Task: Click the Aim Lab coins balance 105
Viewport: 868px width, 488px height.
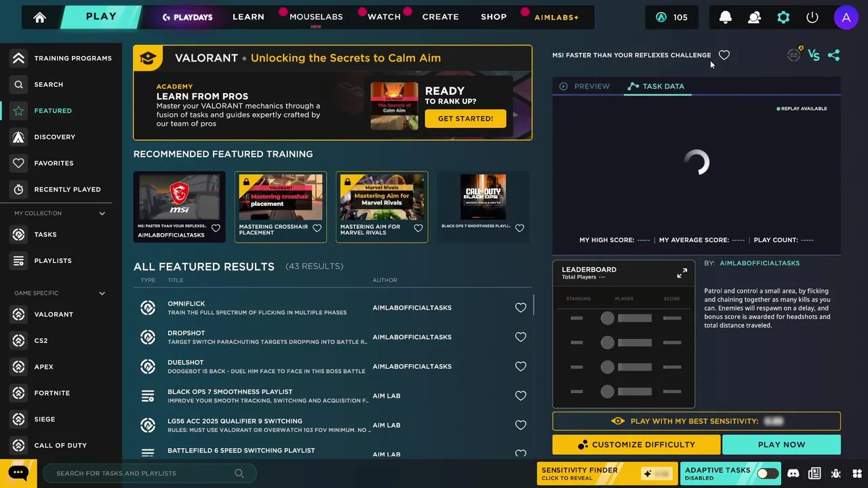Action: point(671,18)
